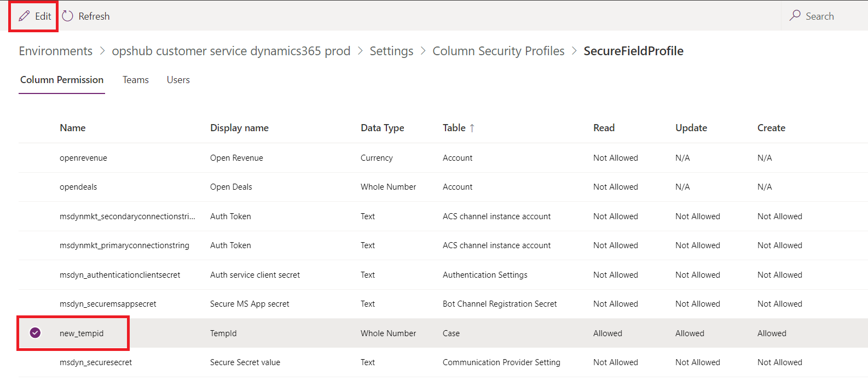Uncheck the selected new_tempid row checkmark
Viewport: 868px width, 381px height.
[35, 333]
